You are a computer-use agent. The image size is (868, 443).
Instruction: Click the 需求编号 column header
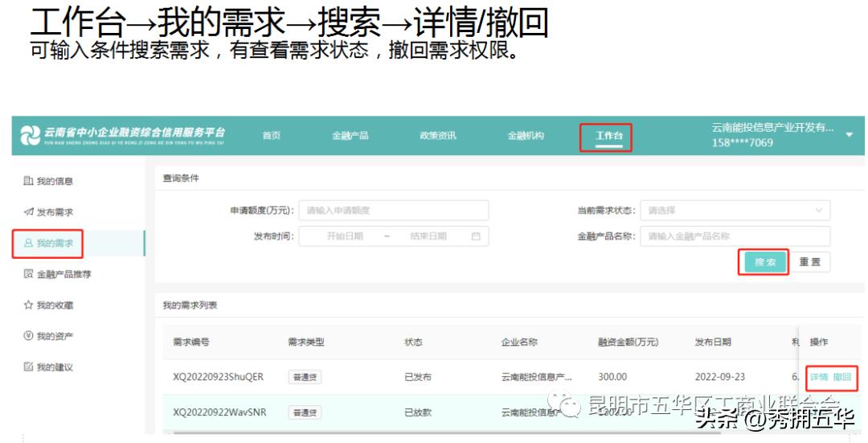tap(191, 343)
